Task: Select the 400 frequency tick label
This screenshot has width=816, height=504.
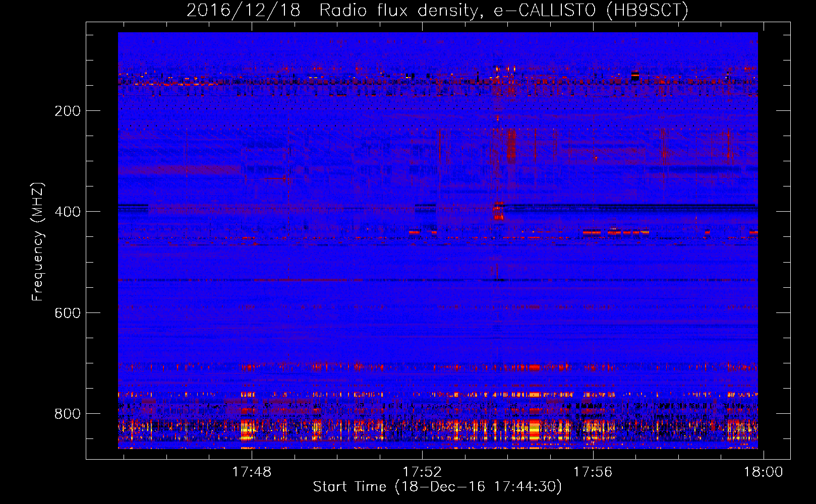Action: point(68,212)
